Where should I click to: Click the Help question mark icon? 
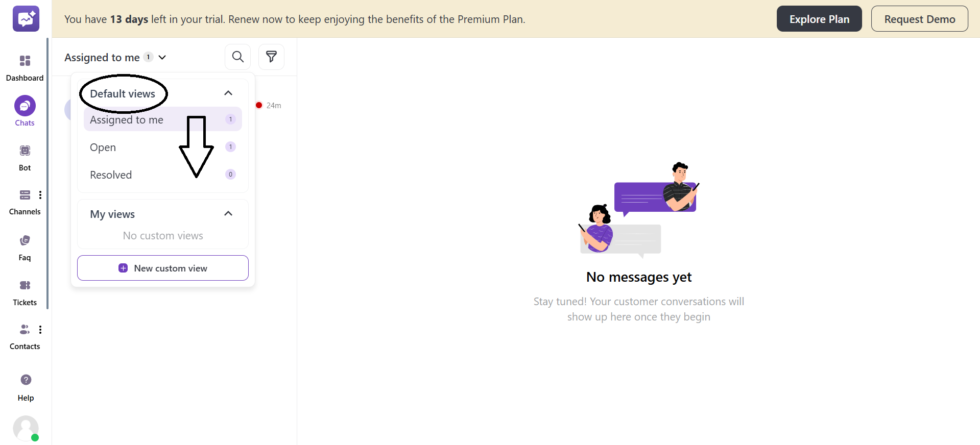click(x=26, y=380)
